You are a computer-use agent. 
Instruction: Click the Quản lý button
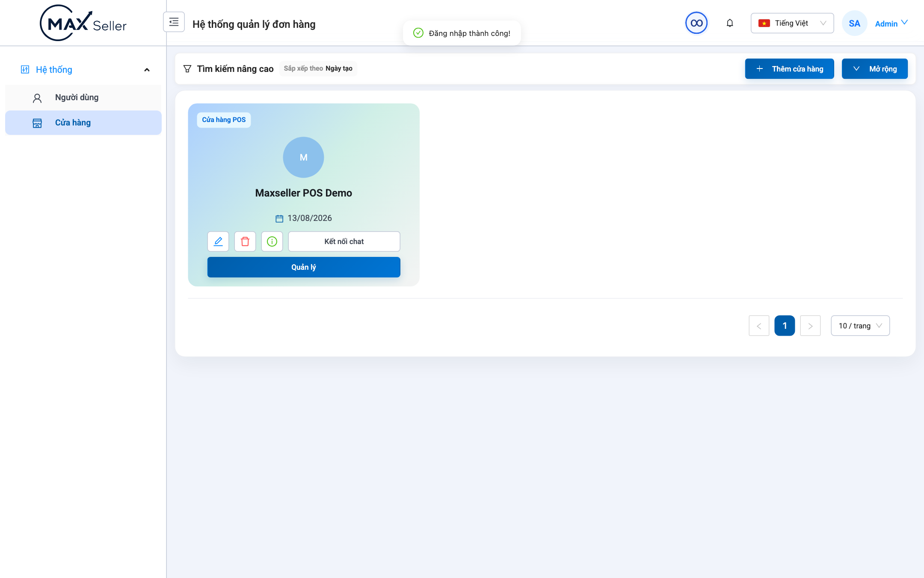tap(304, 267)
